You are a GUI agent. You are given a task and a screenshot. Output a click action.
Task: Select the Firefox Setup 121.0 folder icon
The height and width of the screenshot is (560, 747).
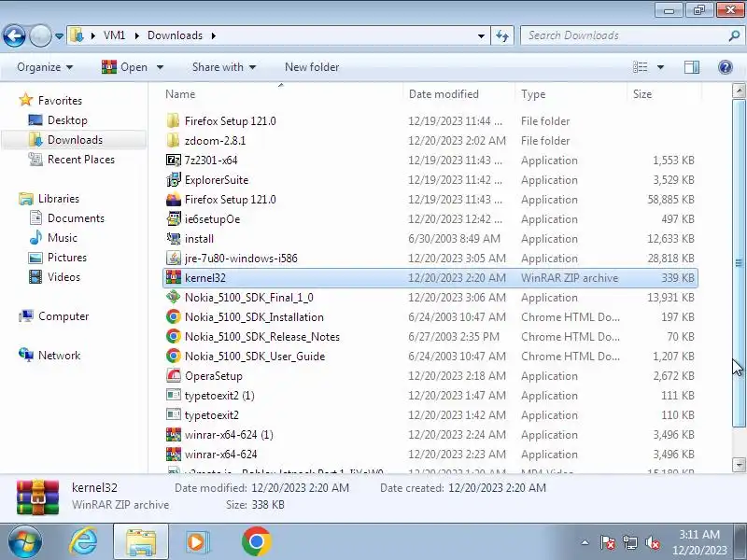coord(174,120)
